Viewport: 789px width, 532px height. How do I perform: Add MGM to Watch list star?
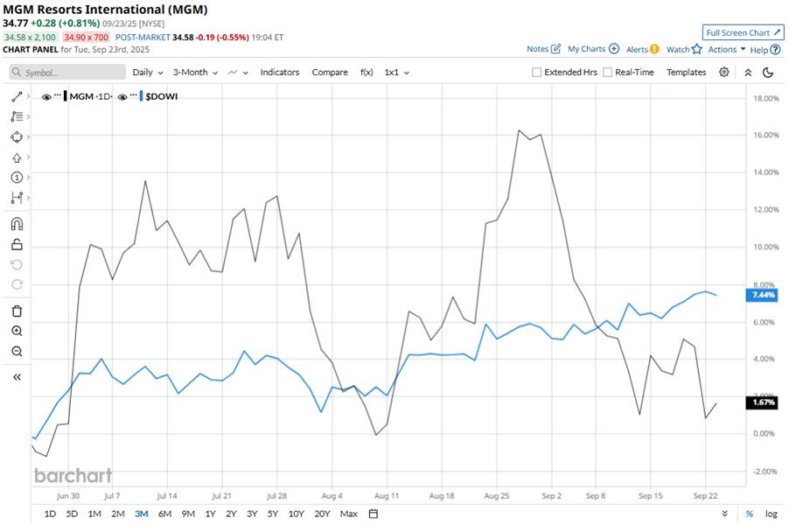pos(696,49)
